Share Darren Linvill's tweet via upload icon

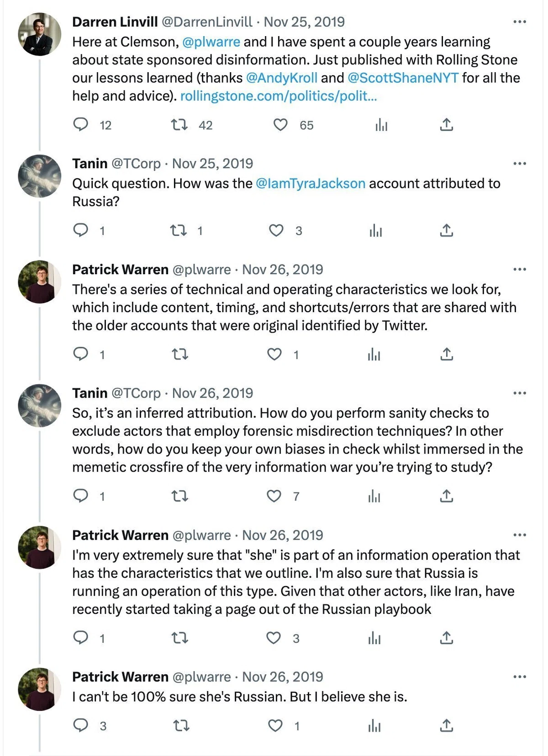click(446, 124)
